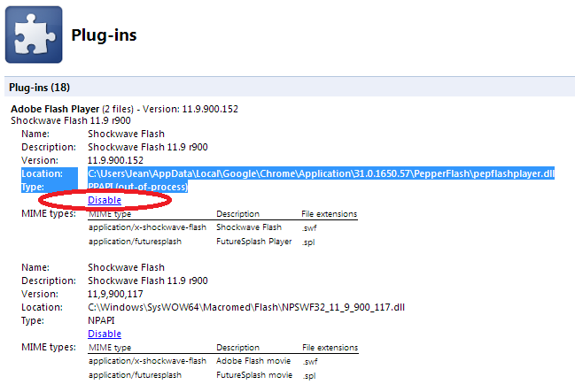
Task: Disable the PPAPI PepperFlash plug-in
Action: click(x=105, y=200)
